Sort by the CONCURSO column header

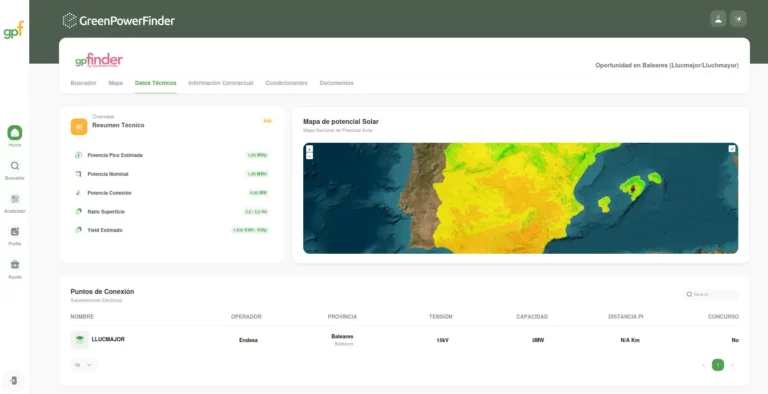723,317
